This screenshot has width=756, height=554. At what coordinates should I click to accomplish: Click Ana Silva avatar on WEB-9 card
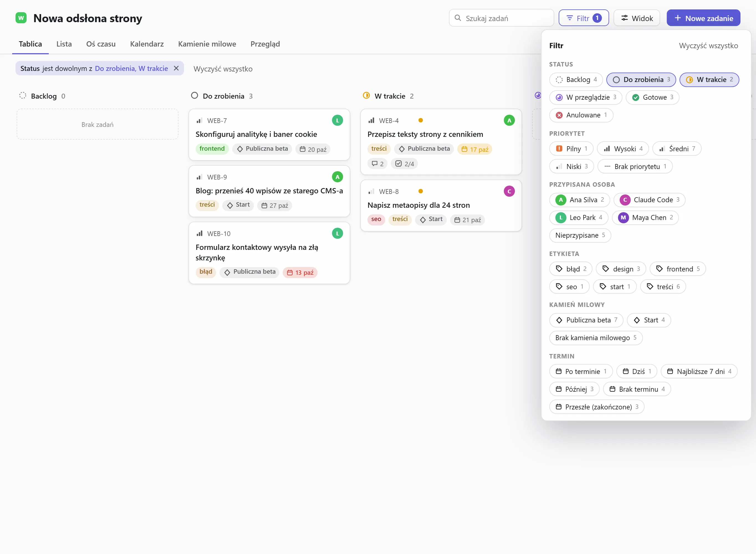[x=338, y=177]
